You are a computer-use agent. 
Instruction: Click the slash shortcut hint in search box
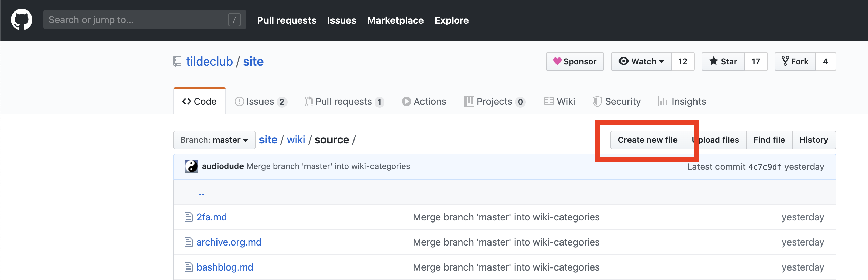234,20
